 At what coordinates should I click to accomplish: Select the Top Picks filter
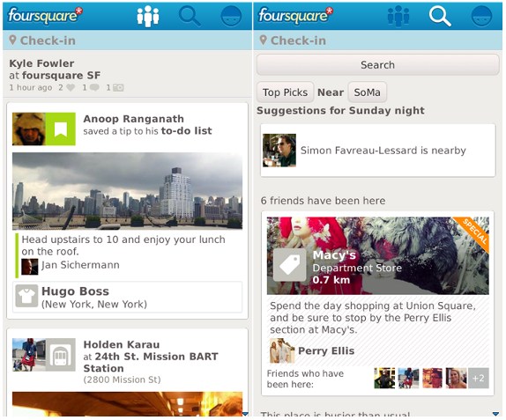pyautogui.click(x=285, y=92)
